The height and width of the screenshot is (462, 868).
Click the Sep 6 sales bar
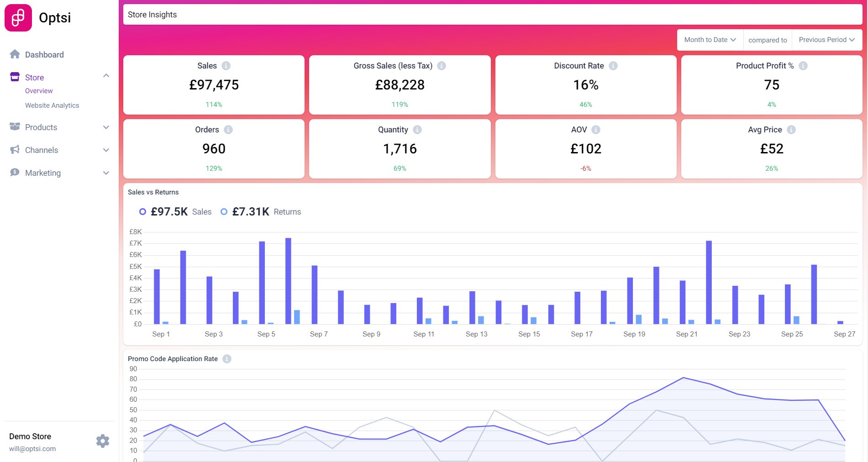[288, 281]
